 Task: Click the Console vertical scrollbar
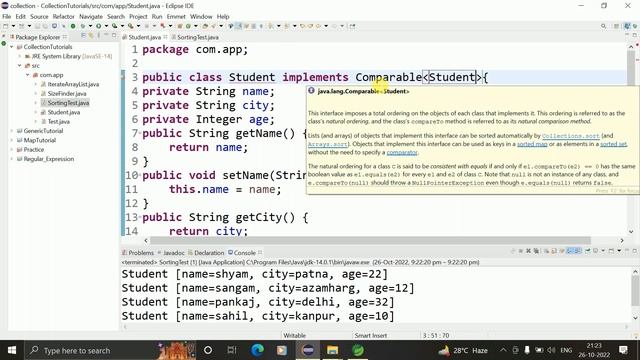click(x=635, y=291)
